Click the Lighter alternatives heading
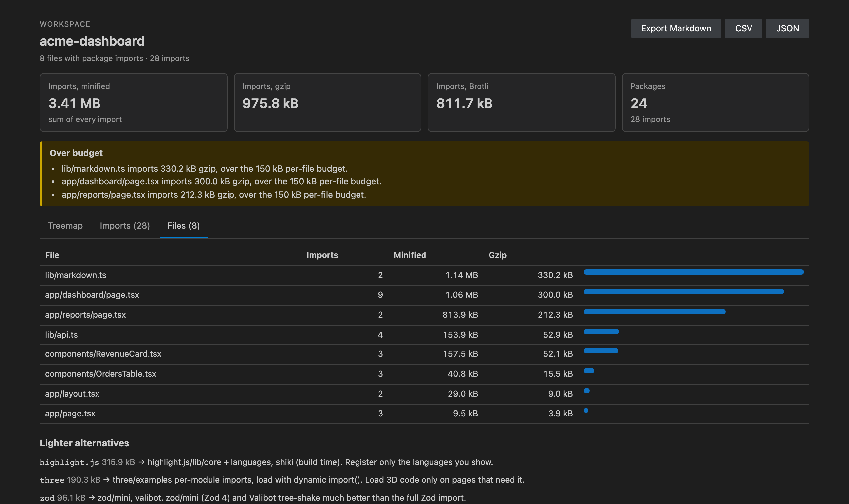The image size is (849, 504). 84,443
